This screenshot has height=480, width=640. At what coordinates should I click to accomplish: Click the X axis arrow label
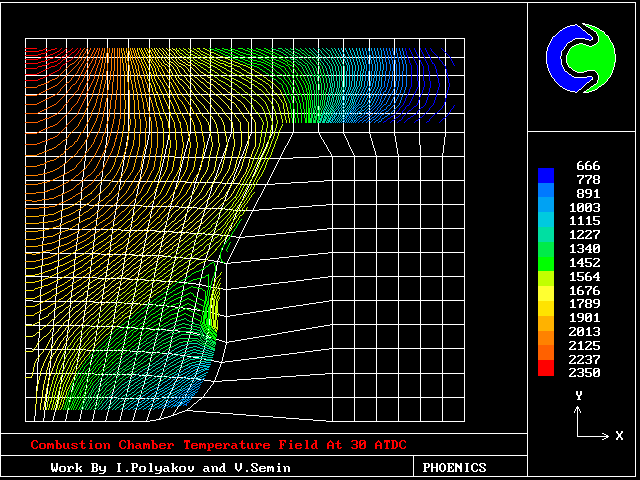tap(619, 436)
